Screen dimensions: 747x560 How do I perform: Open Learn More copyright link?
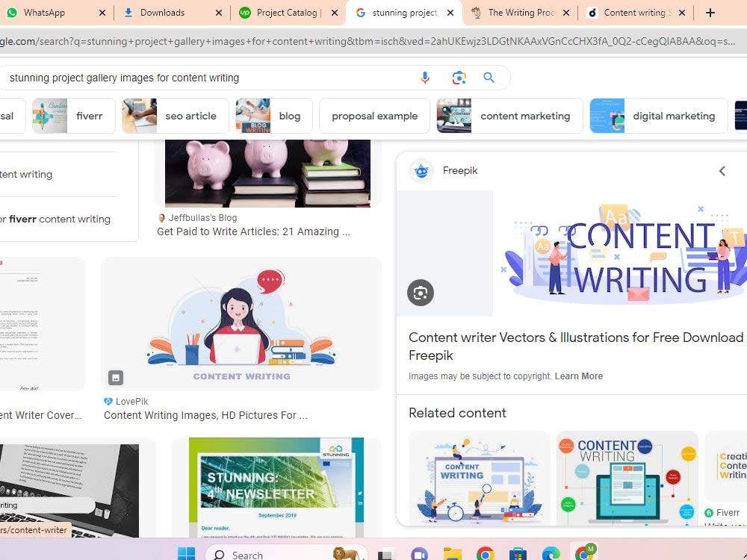pyautogui.click(x=578, y=376)
